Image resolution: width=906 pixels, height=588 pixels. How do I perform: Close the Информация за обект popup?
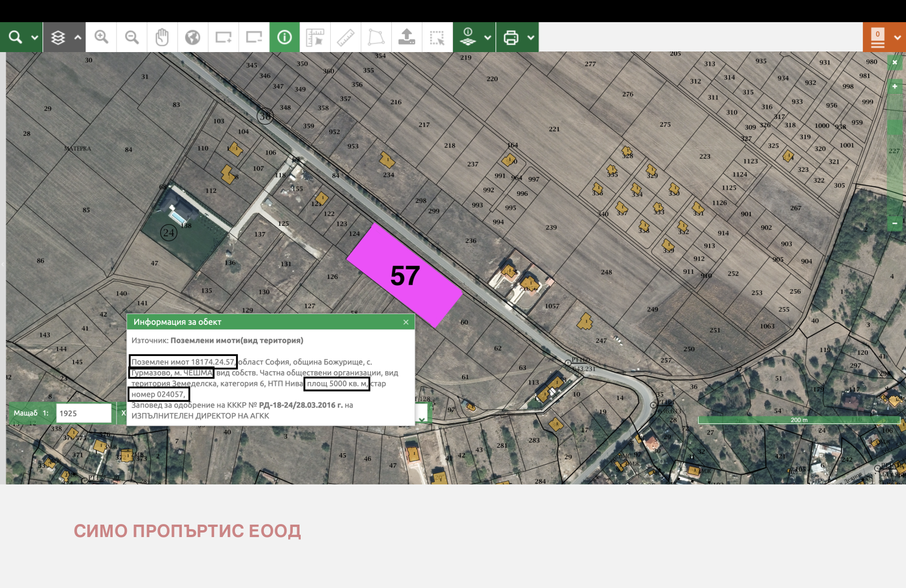click(405, 321)
